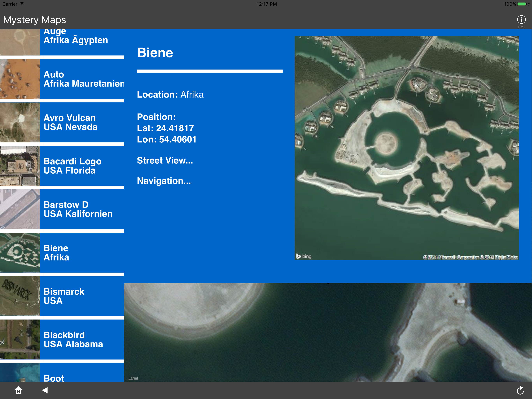Click the large Biene satellite image

[406, 148]
